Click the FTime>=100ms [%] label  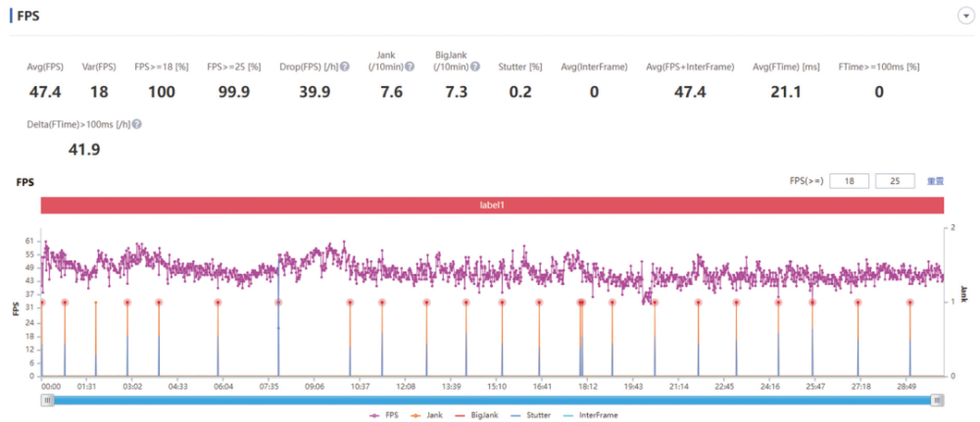tap(879, 67)
